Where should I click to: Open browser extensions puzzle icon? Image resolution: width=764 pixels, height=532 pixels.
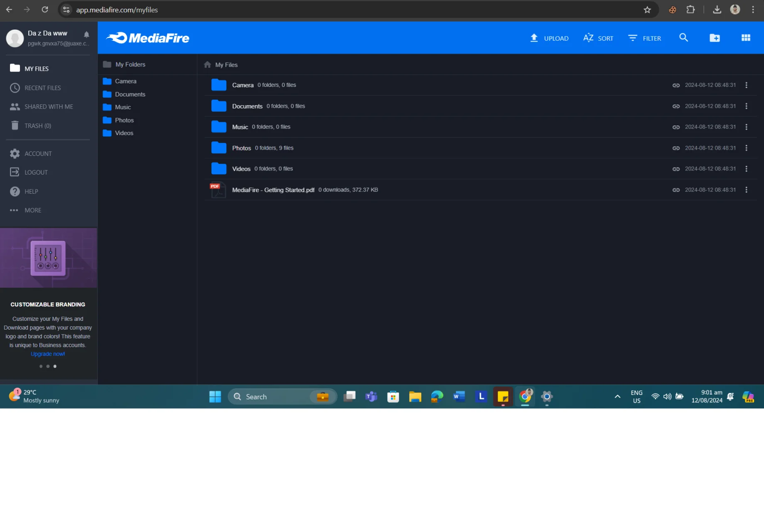point(690,9)
